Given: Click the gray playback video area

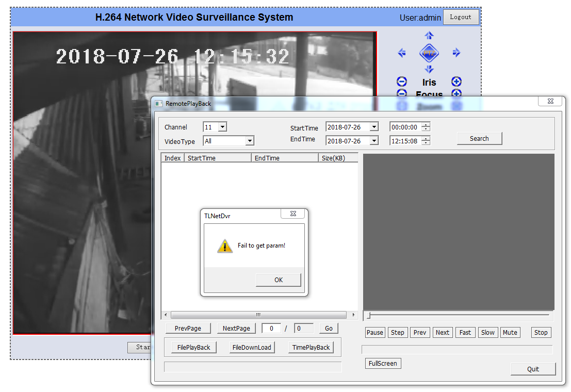Looking at the screenshot, I should (x=459, y=232).
